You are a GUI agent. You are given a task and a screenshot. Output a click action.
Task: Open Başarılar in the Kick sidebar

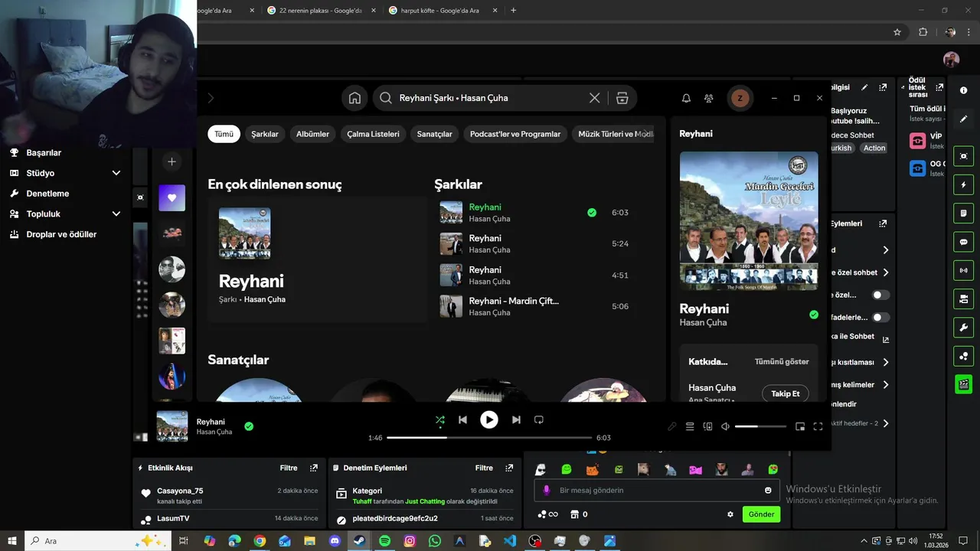44,153
